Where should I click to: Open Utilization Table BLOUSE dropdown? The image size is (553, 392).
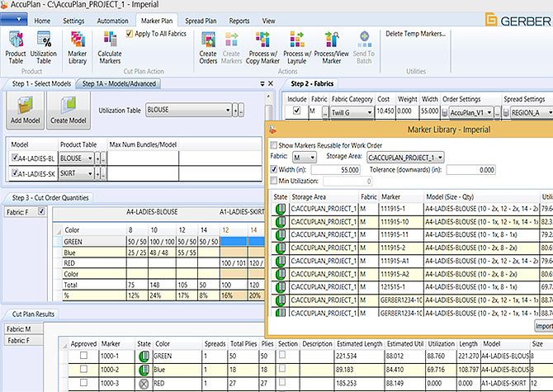228,110
